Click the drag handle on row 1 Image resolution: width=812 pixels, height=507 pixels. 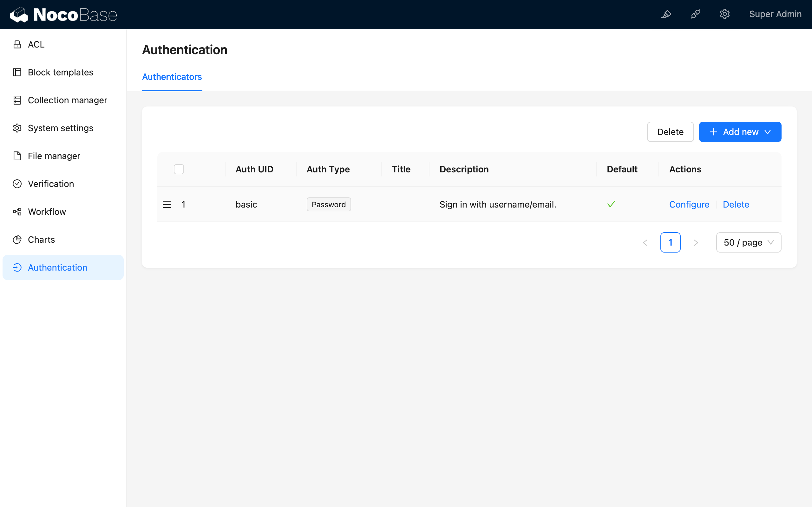pyautogui.click(x=167, y=205)
